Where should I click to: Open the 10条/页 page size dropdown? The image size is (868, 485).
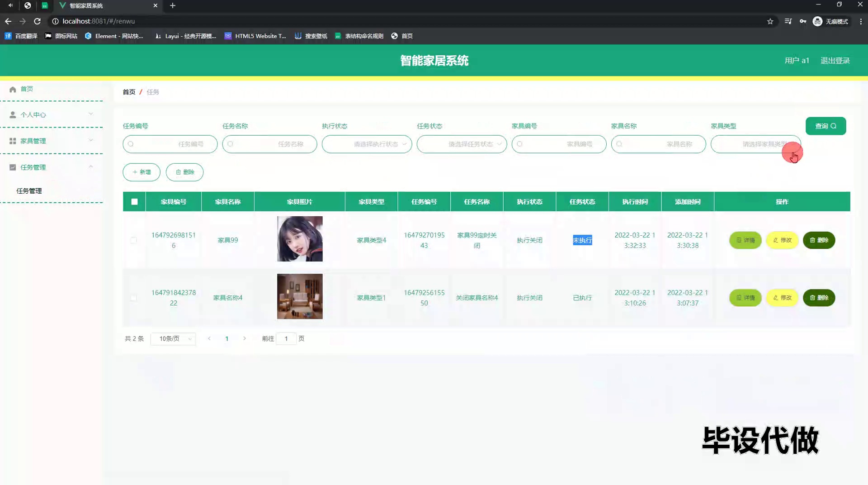point(173,339)
